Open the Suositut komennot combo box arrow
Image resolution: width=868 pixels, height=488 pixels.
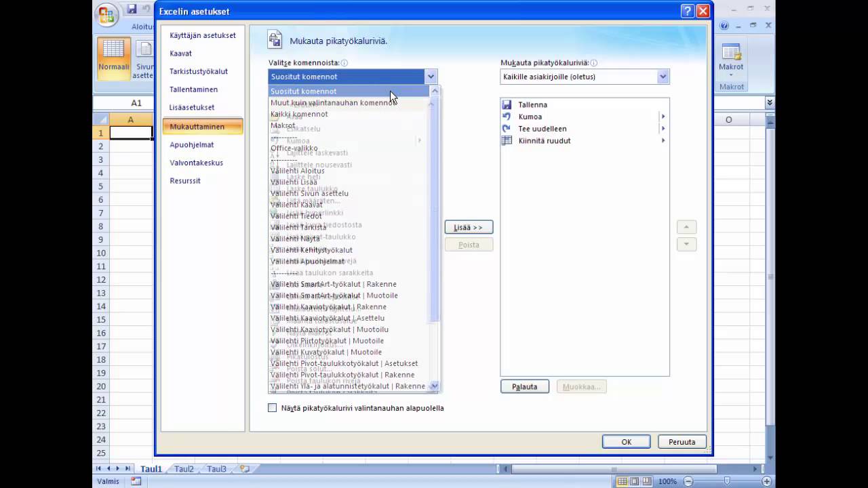point(431,77)
